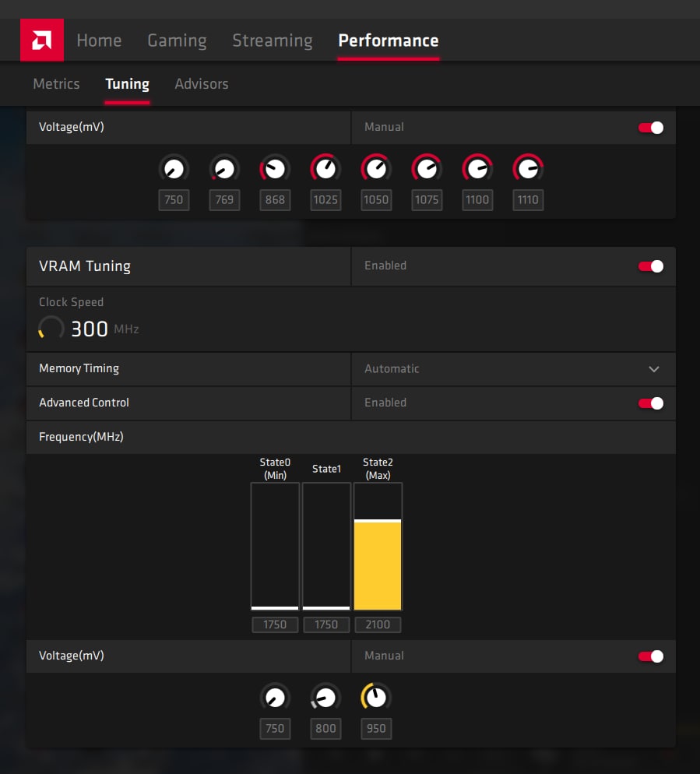Toggle the Advanced Control switch
The width and height of the screenshot is (700, 774).
pyautogui.click(x=651, y=403)
